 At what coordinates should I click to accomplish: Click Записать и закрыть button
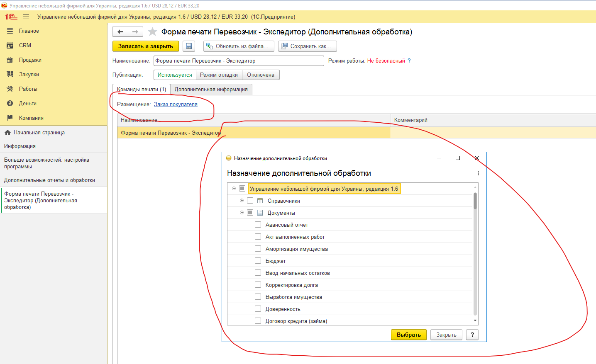click(146, 46)
